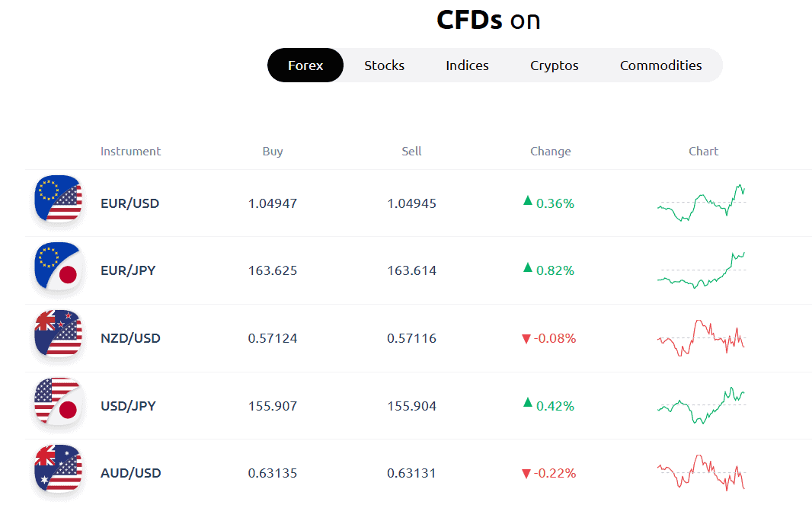Switch to the Indices tab
Image resolution: width=812 pixels, height=505 pixels.
467,66
